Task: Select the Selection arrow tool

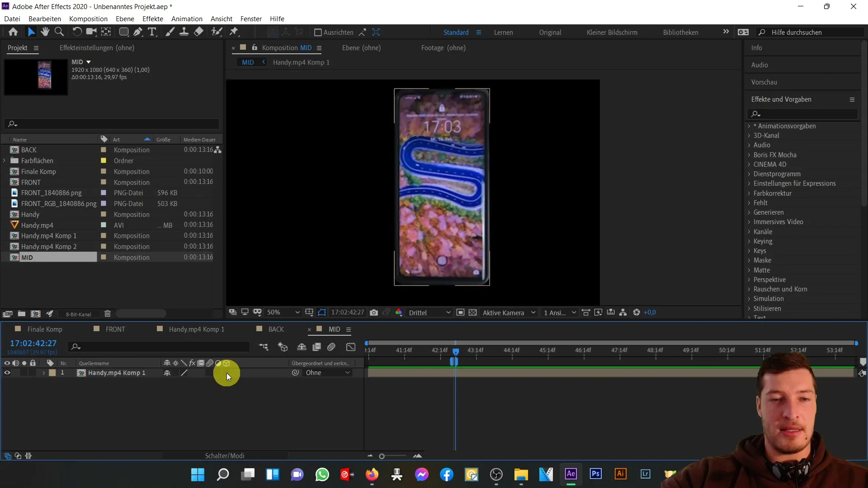Action: click(31, 32)
